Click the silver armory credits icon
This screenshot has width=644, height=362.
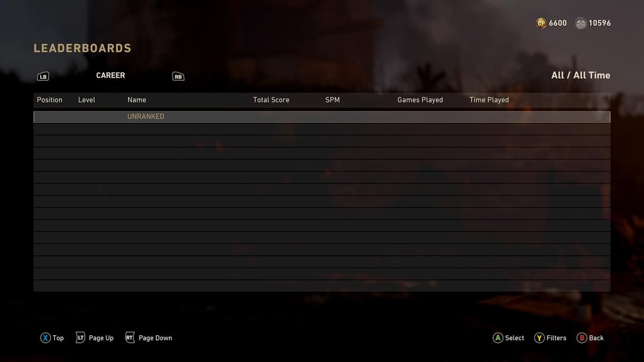pos(580,23)
